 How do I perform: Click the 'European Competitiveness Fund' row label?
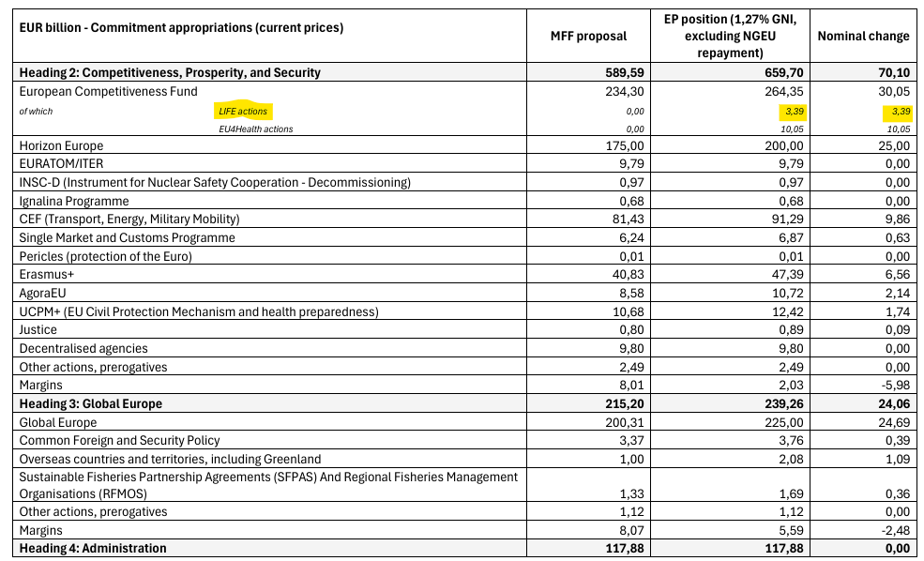click(108, 91)
